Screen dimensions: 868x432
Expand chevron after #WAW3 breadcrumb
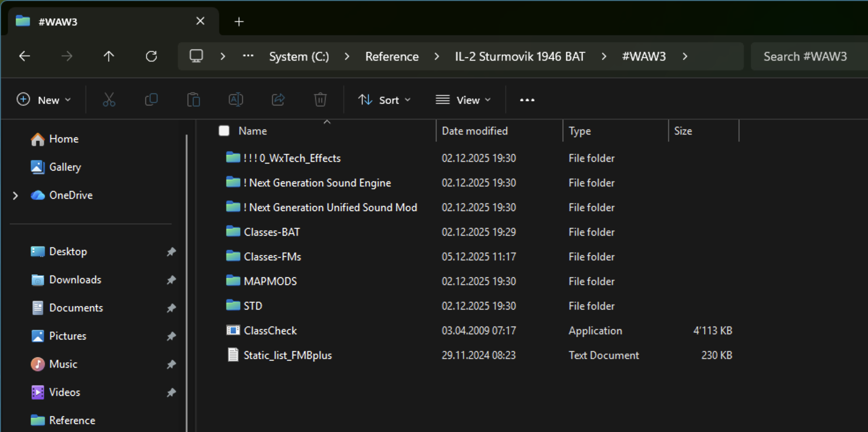point(685,56)
